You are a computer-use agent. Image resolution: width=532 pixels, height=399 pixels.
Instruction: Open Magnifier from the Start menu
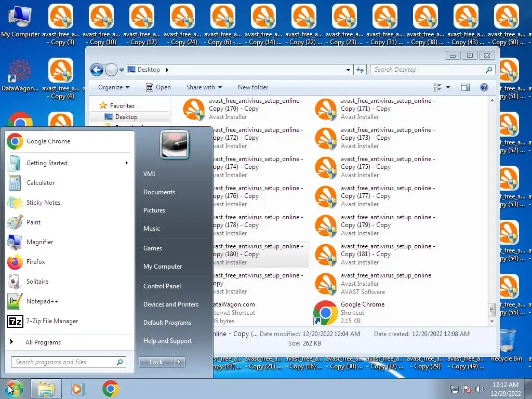click(69, 242)
